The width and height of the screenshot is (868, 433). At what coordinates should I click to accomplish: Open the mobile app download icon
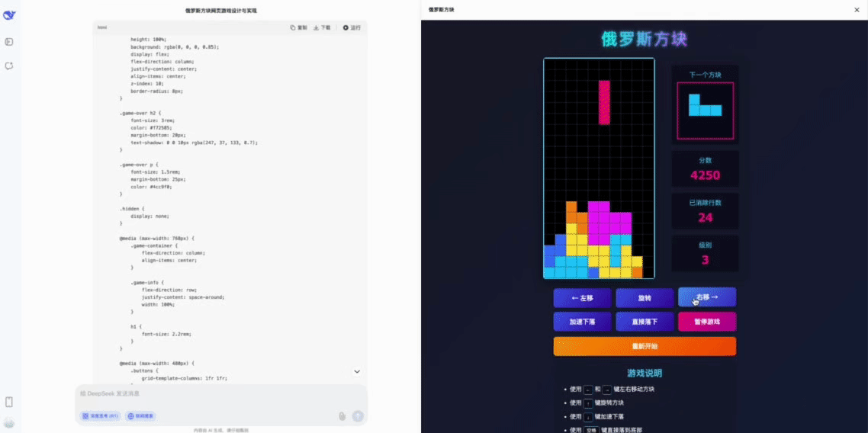click(x=9, y=402)
